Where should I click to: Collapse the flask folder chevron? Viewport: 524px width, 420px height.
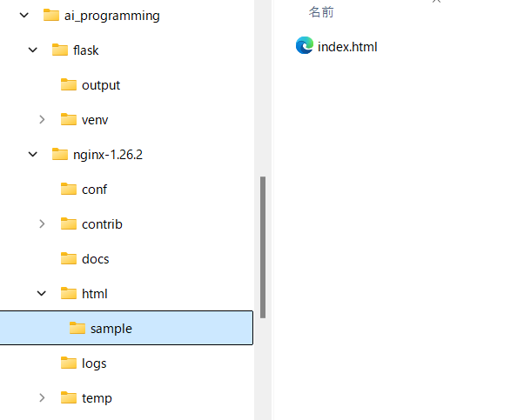33,50
